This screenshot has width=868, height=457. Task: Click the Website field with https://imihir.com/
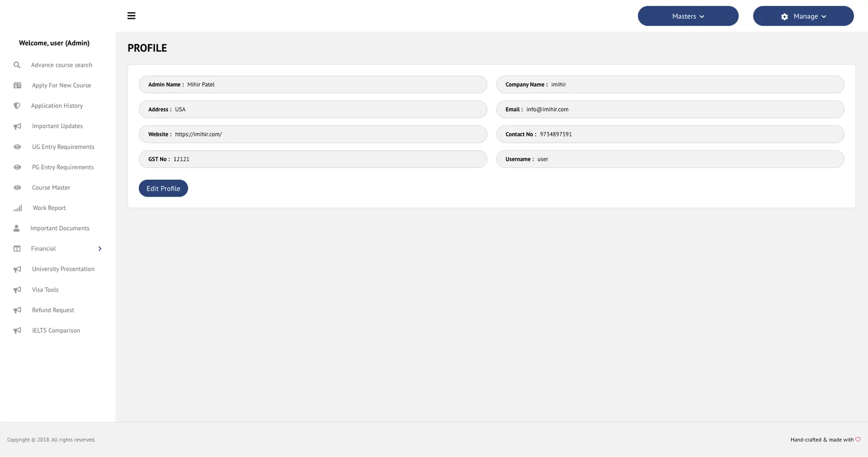pyautogui.click(x=313, y=135)
